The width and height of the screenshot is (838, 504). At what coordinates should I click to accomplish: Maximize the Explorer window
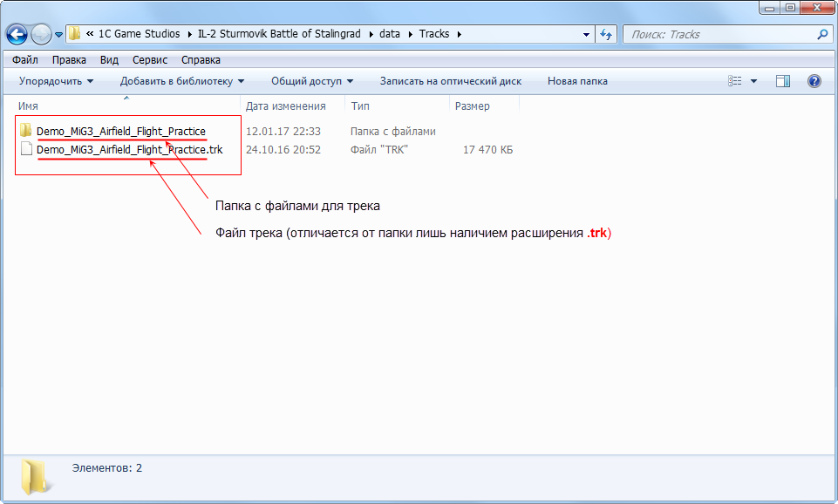coord(790,8)
